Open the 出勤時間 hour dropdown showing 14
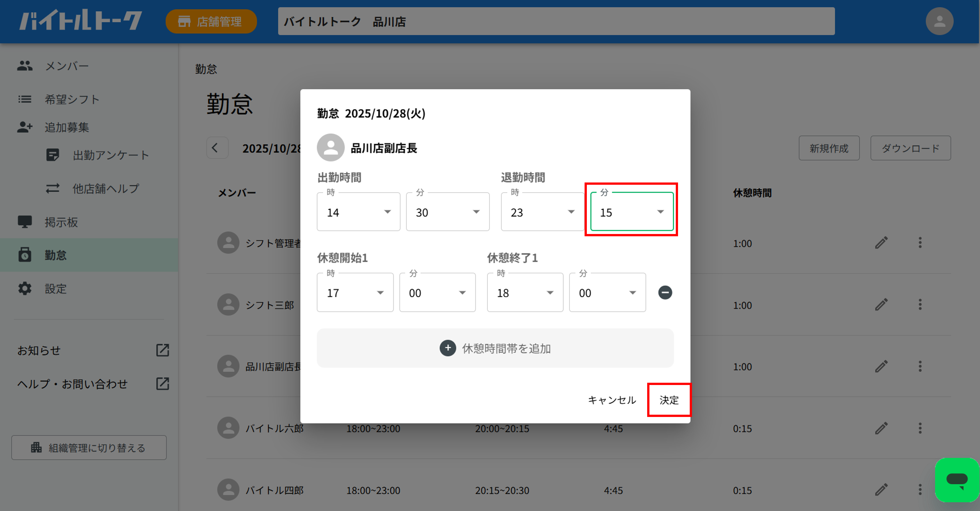Viewport: 980px width, 511px height. (x=358, y=212)
